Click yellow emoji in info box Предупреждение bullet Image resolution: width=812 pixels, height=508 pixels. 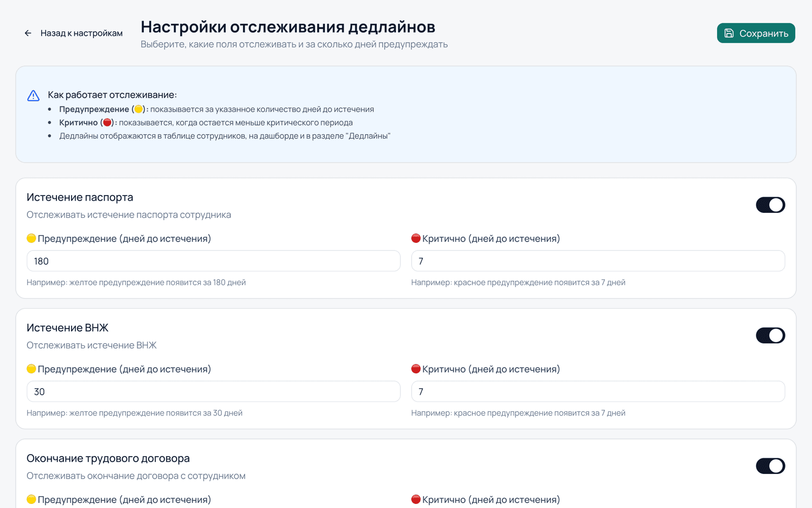coord(139,109)
